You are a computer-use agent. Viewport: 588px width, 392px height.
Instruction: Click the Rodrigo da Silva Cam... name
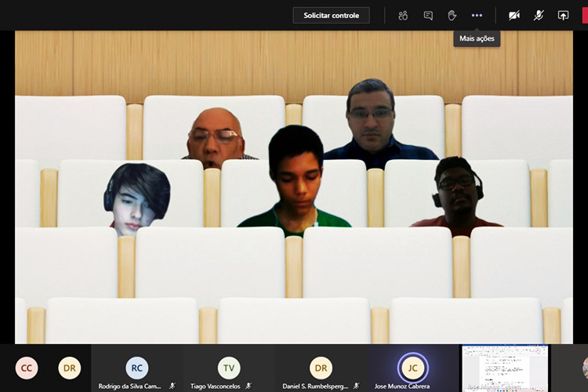pos(129,386)
